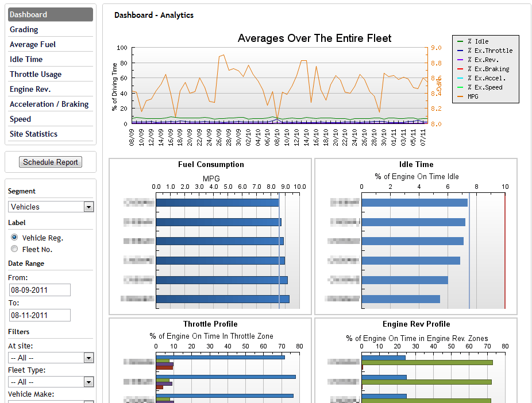The width and height of the screenshot is (532, 403).
Task: View the Throttle Usage section
Action: pos(34,74)
